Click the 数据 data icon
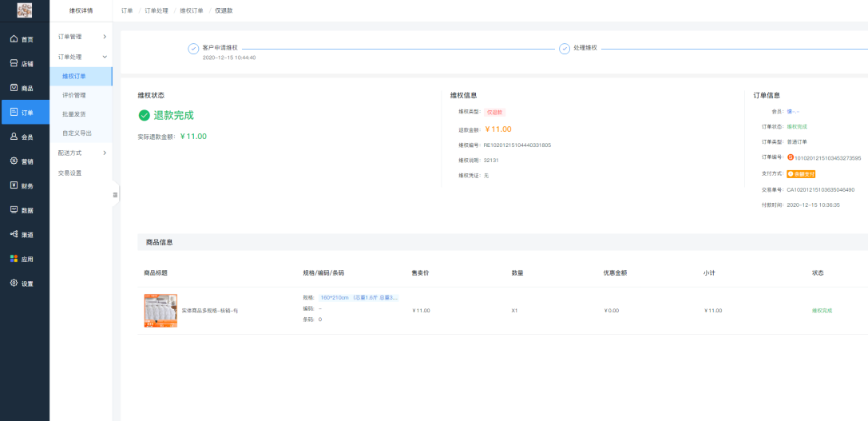The height and width of the screenshot is (421, 868). pyautogui.click(x=14, y=210)
